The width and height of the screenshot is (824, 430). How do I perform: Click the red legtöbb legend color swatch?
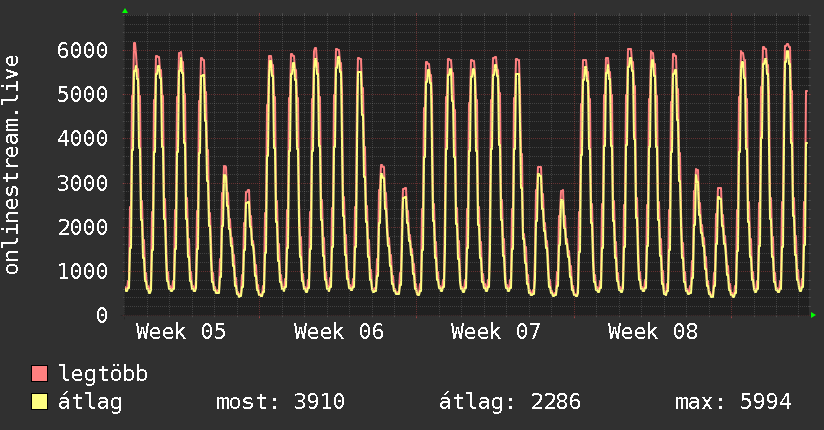[40, 374]
